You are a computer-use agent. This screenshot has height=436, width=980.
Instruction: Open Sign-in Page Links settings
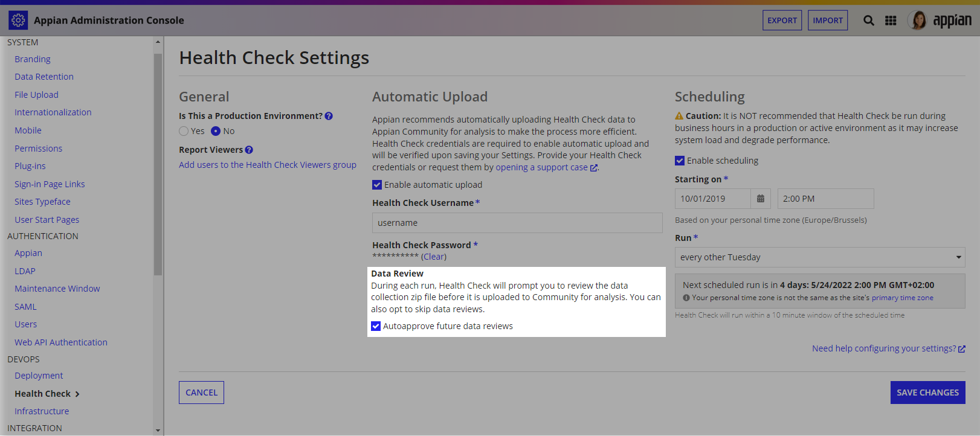(50, 184)
